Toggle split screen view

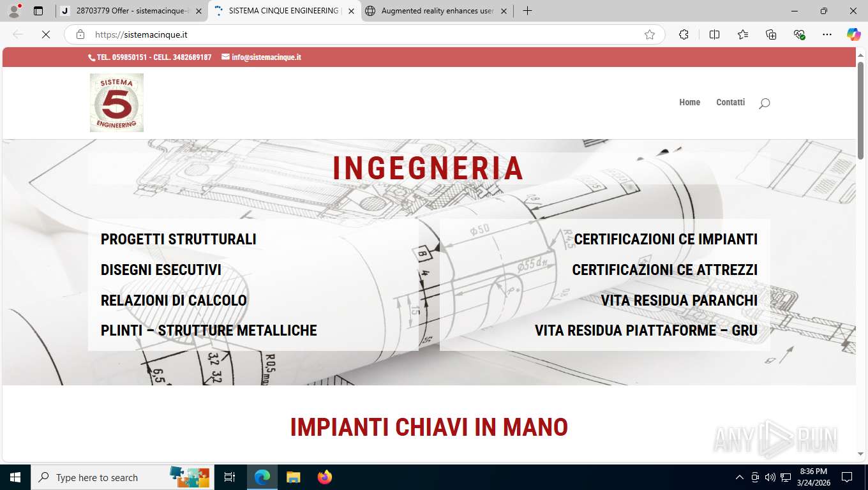tap(715, 34)
